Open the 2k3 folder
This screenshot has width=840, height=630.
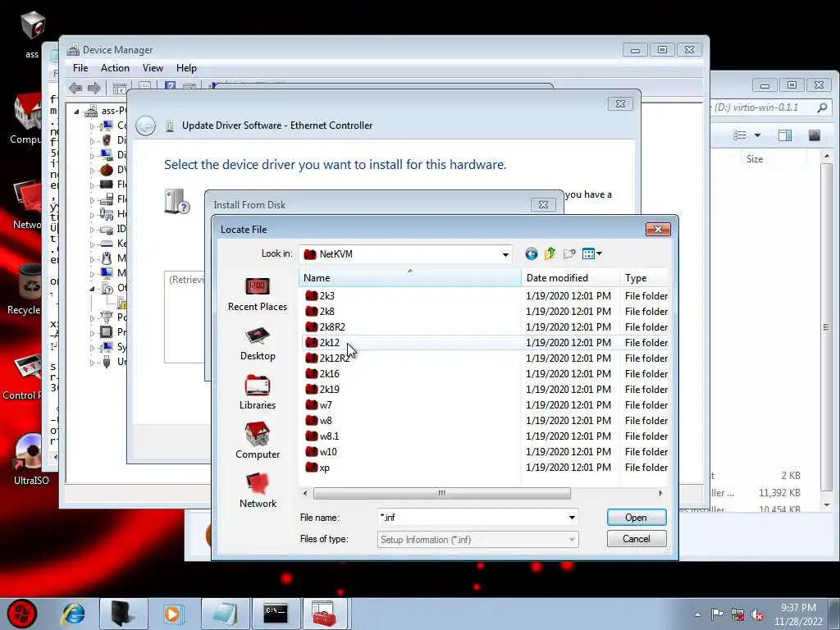tap(326, 295)
